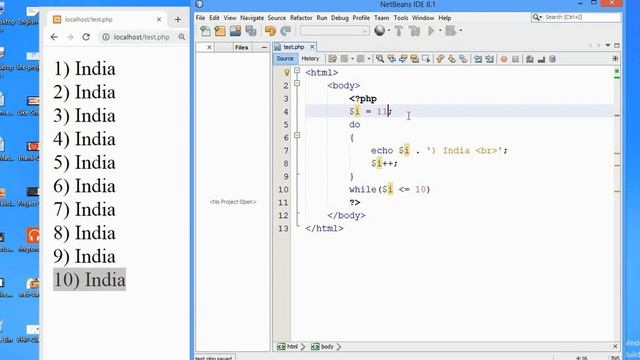Open the File menu
640x360 pixels.
click(200, 18)
